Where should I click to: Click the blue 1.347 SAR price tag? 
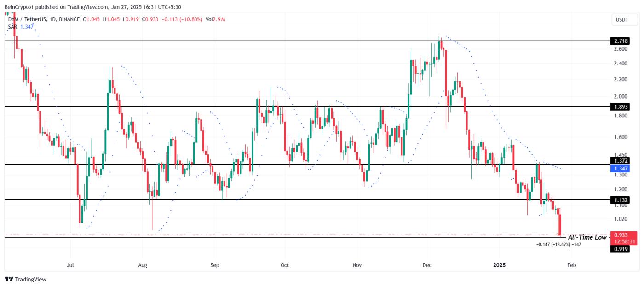click(620, 169)
